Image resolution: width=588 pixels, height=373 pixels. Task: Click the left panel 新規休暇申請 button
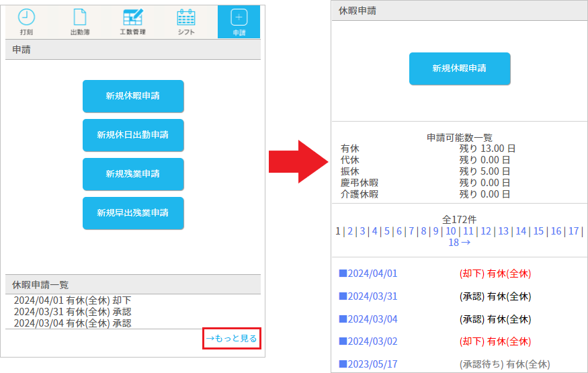[x=133, y=96]
